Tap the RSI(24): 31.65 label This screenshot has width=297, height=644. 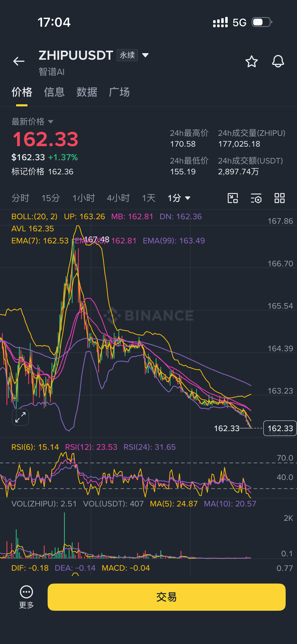(150, 447)
